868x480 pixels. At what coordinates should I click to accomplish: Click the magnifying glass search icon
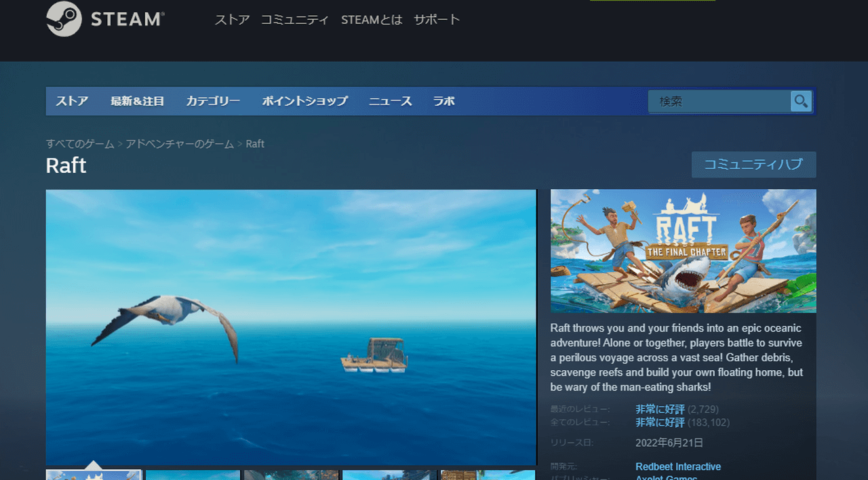pyautogui.click(x=801, y=101)
